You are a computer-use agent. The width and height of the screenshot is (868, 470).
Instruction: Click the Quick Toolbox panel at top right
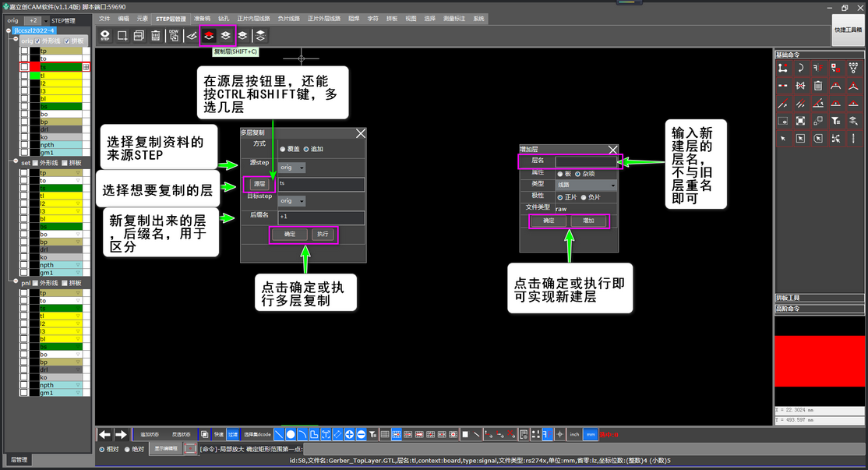point(848,30)
